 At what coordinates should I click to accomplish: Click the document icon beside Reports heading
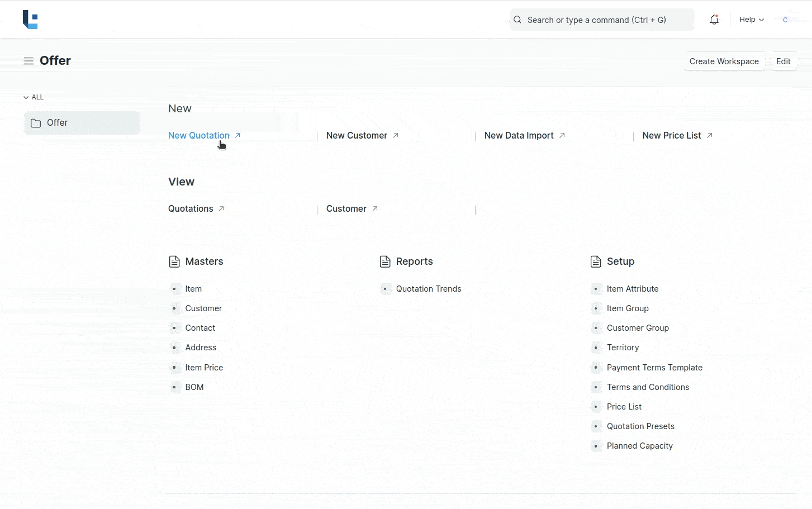click(385, 261)
